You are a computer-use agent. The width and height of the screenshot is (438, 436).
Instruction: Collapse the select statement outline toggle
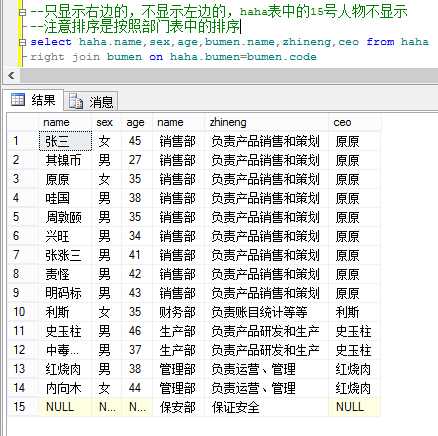22,42
